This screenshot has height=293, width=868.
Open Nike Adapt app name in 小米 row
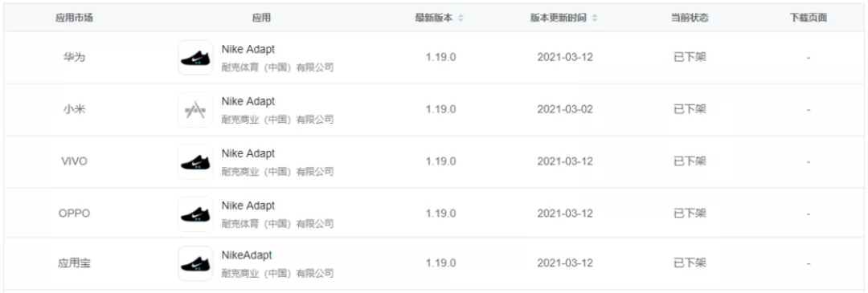pos(248,101)
